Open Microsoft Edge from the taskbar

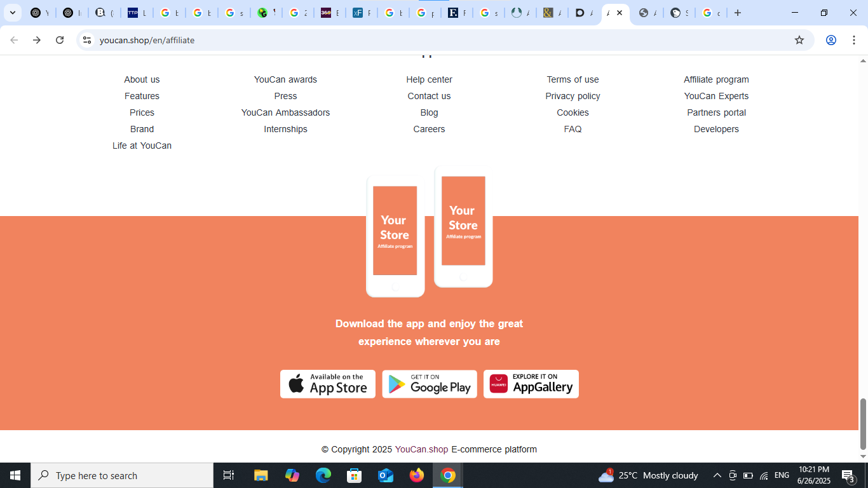[323, 475]
